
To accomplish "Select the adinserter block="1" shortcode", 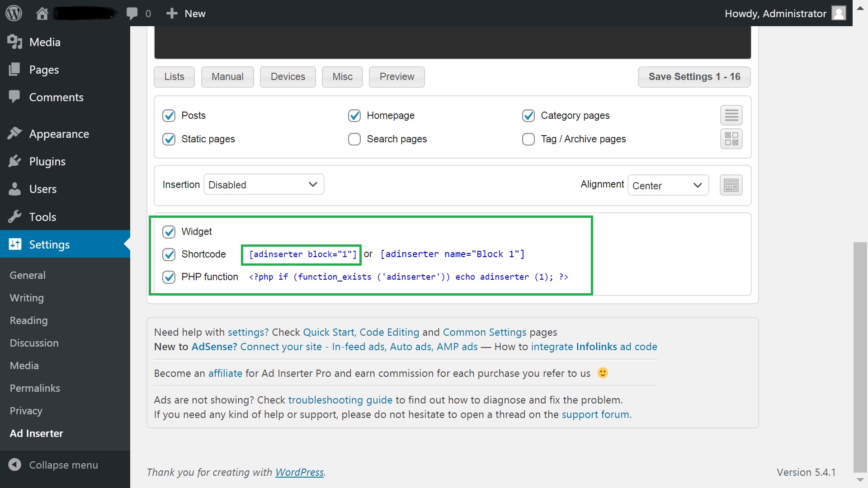I will pos(302,254).
